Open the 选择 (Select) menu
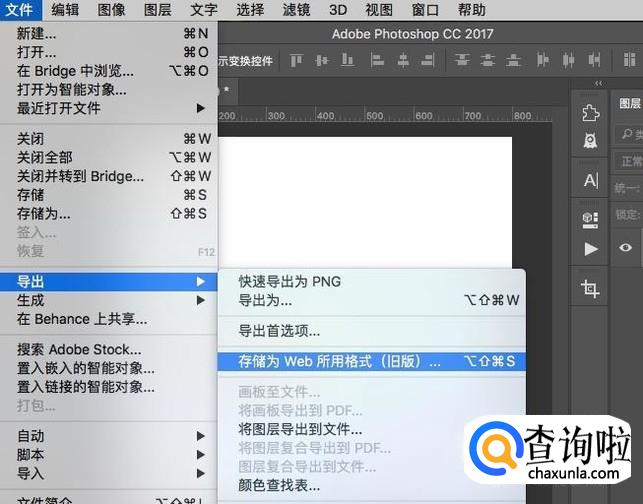 250,9
